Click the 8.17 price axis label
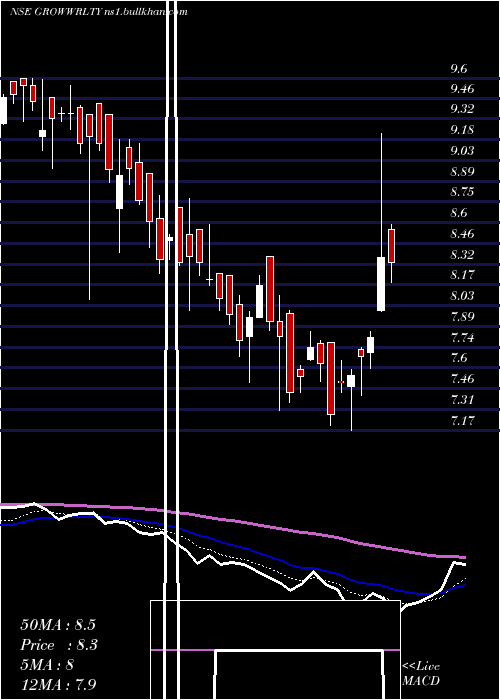500x700 pixels. [462, 275]
